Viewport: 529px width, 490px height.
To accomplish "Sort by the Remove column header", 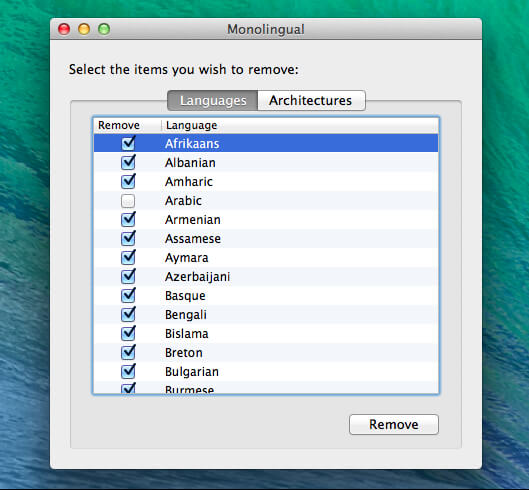I will [x=127, y=125].
